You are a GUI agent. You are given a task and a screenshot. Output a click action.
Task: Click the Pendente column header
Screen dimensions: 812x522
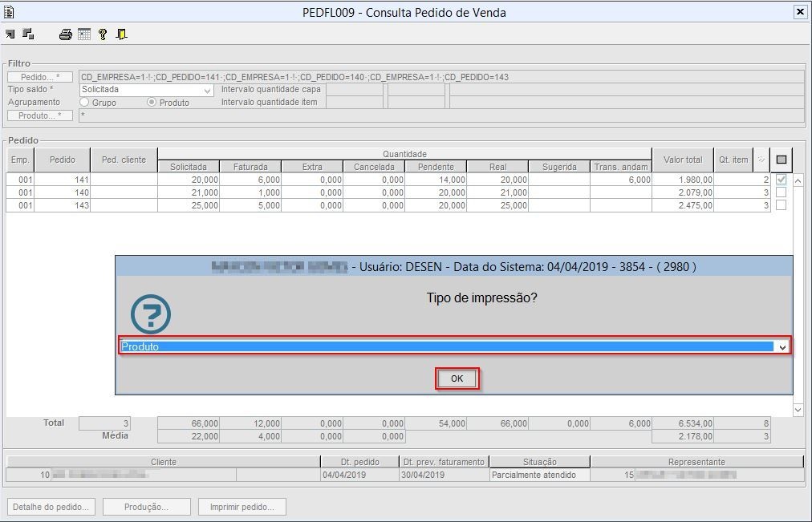(x=436, y=167)
